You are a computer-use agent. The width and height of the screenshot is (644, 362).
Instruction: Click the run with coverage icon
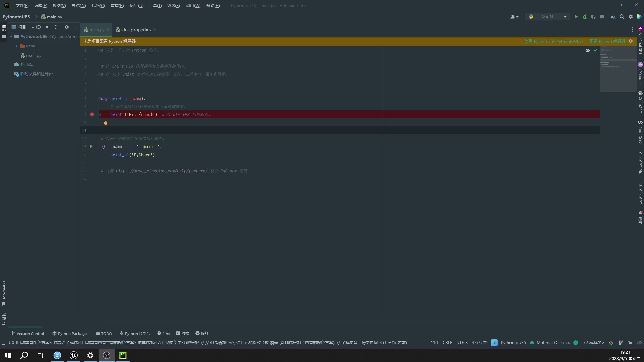pos(593,17)
